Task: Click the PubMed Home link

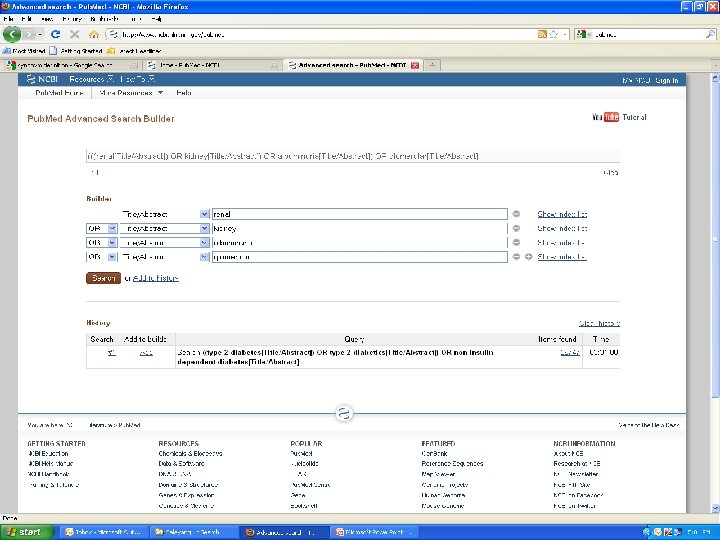Action: point(59,93)
